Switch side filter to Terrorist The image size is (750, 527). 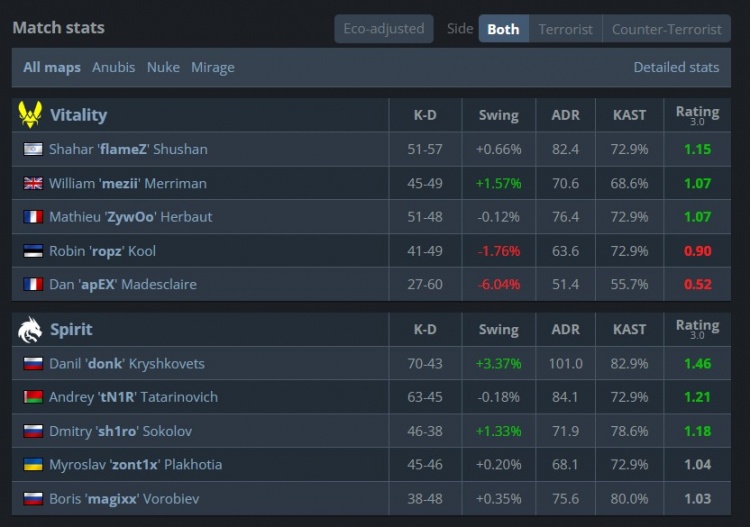pos(565,29)
